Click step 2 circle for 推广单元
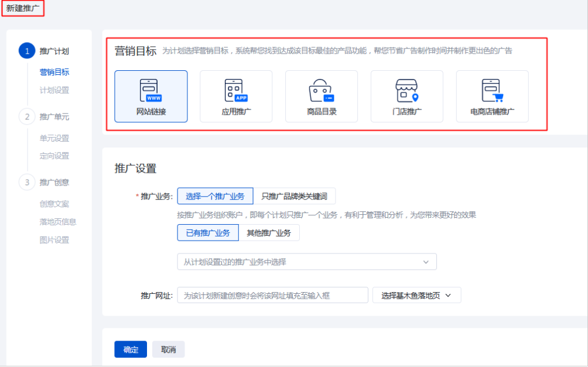The width and height of the screenshot is (588, 367). [27, 116]
